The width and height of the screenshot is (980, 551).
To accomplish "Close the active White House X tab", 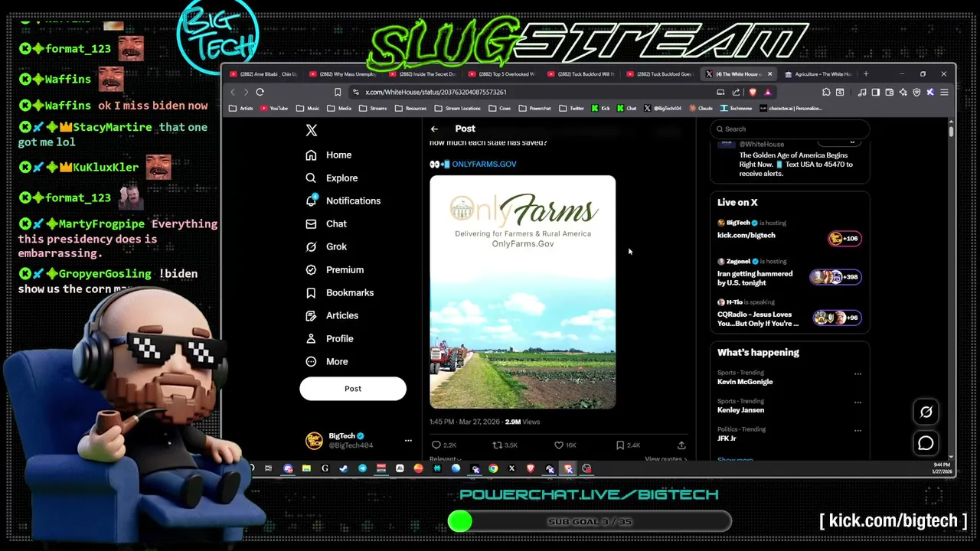I will (769, 74).
